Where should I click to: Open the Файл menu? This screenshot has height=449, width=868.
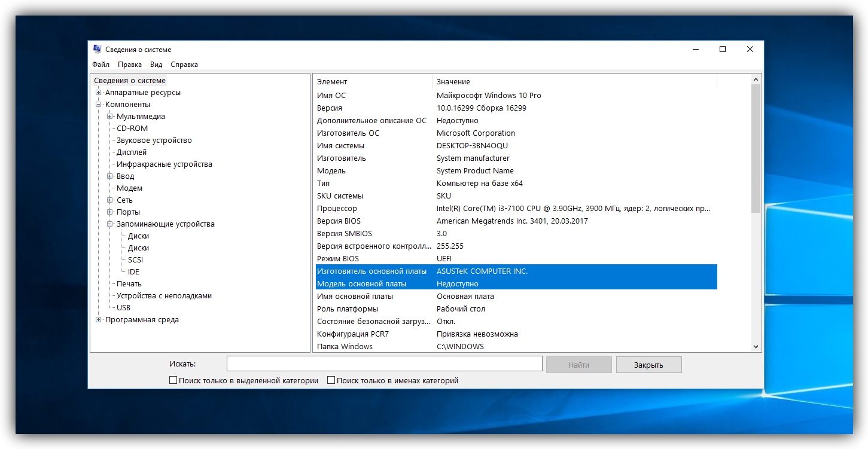[x=100, y=64]
